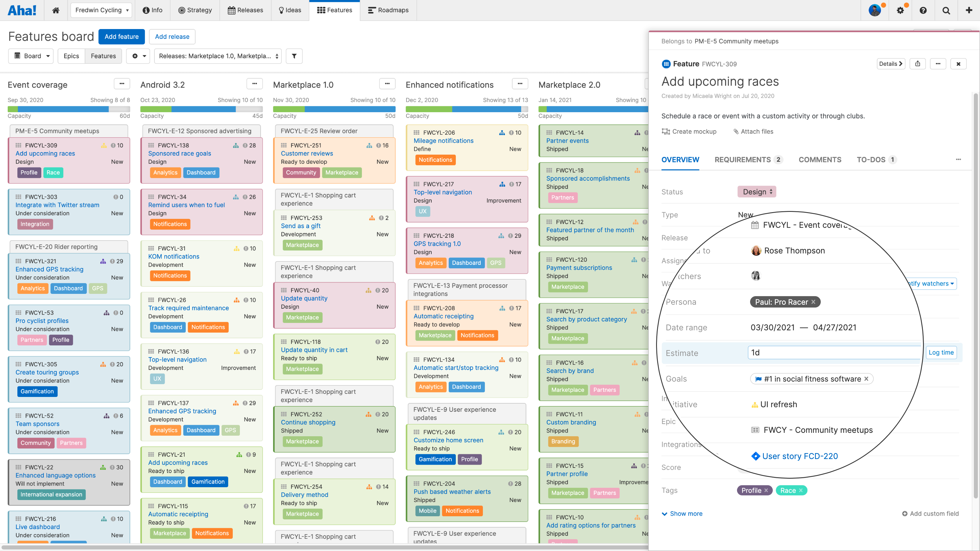Open the Fredwin Cycling workspace dropdown
This screenshot has height=551, width=980.
[x=101, y=10]
